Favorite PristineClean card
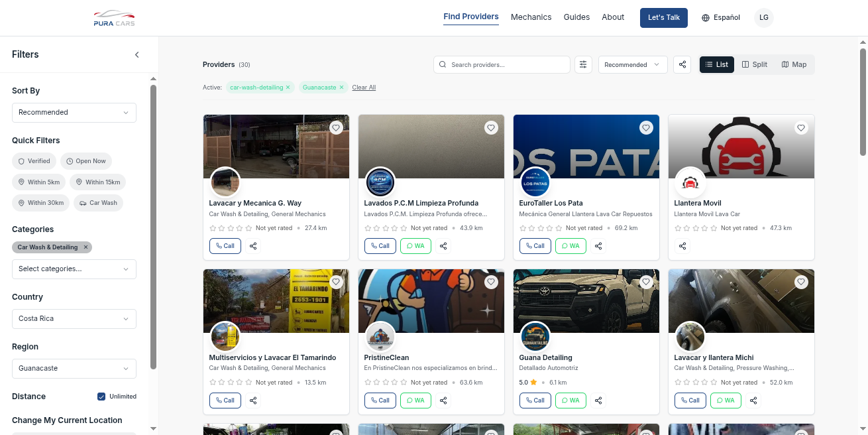This screenshot has height=435, width=868. tap(491, 282)
